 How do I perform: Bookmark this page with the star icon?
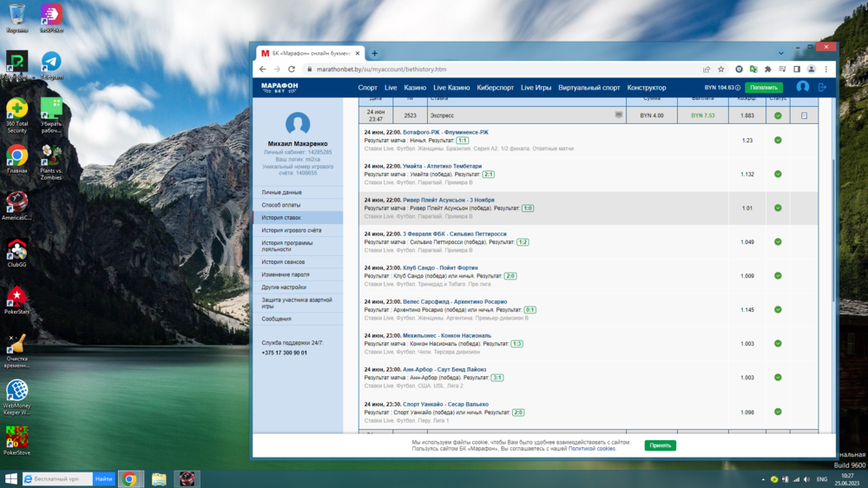720,69
